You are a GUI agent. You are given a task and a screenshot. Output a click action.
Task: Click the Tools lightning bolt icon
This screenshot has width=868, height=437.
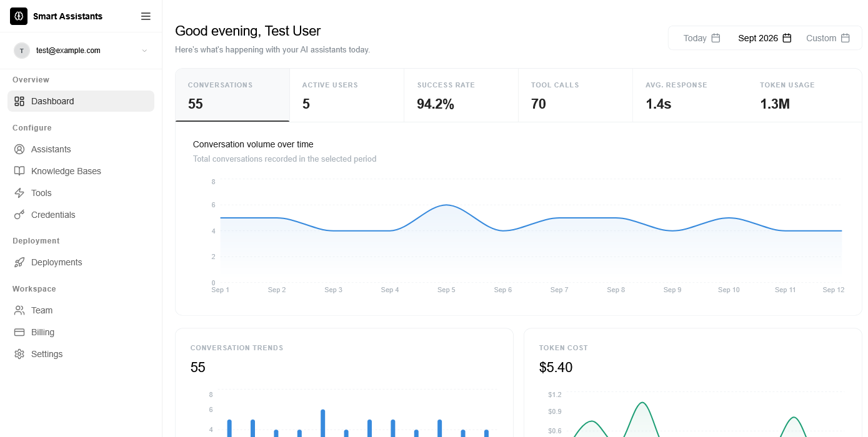tap(19, 193)
